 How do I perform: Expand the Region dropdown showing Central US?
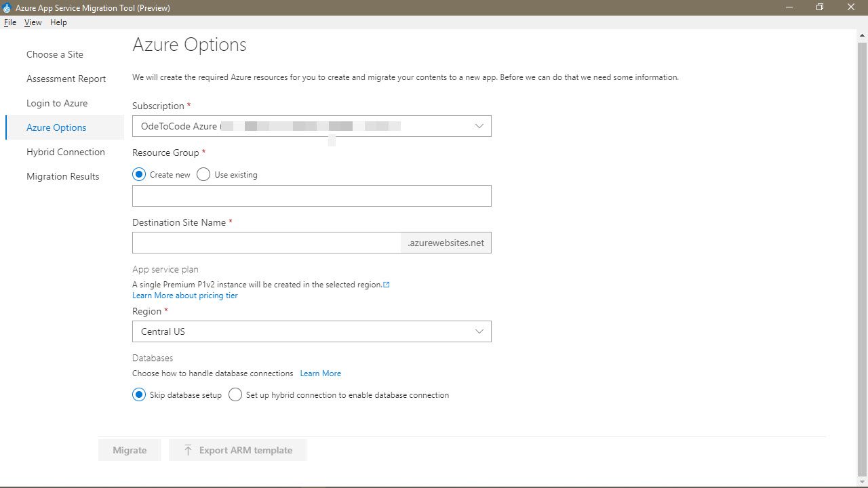(311, 331)
